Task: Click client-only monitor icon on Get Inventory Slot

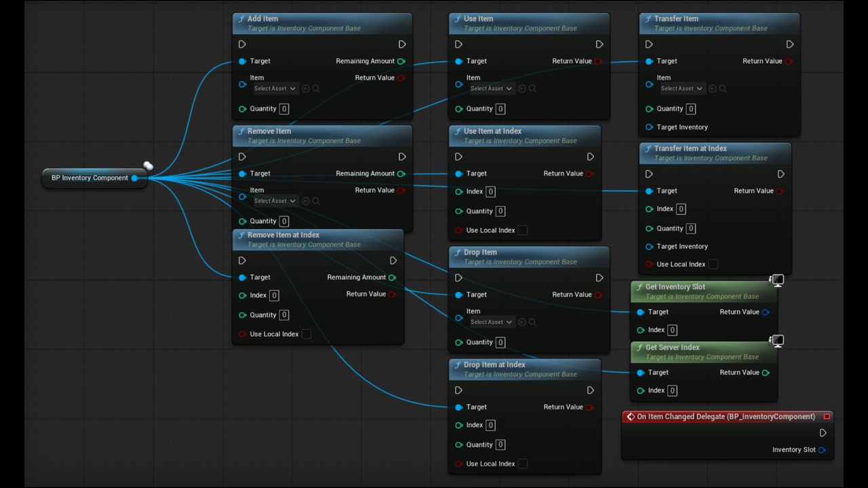Action: tap(777, 280)
